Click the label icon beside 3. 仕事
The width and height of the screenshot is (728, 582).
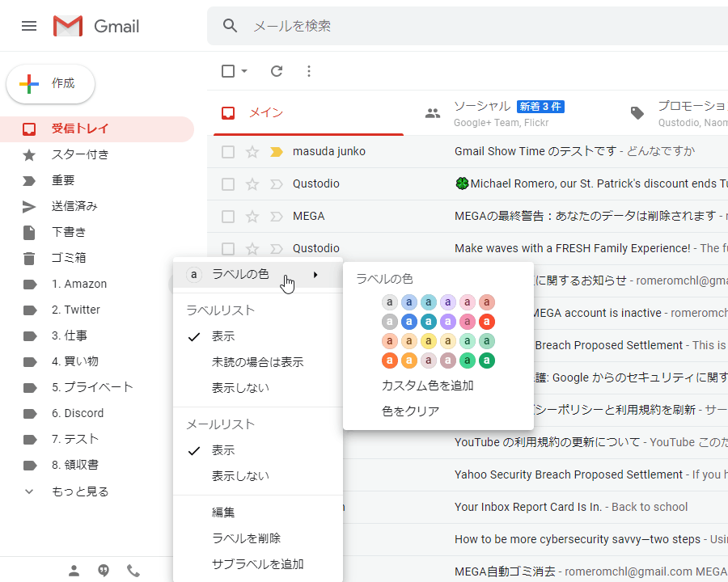(x=30, y=336)
